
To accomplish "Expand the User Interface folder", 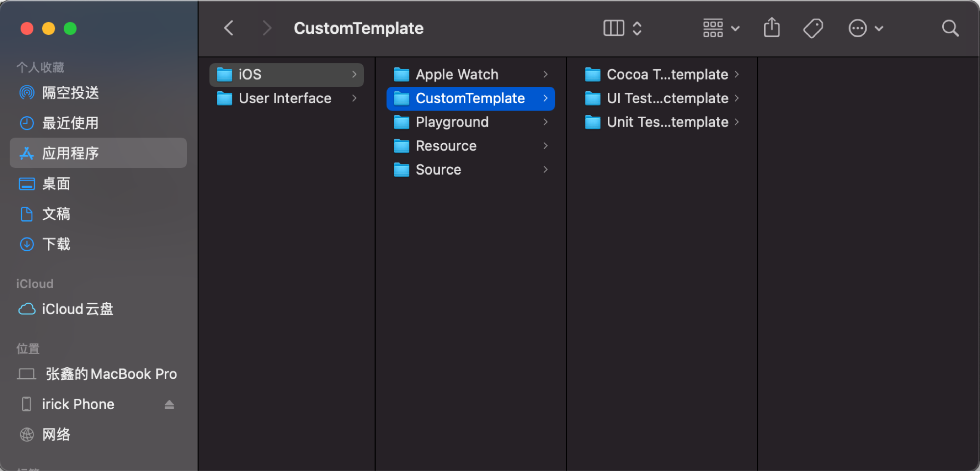I will [x=354, y=99].
